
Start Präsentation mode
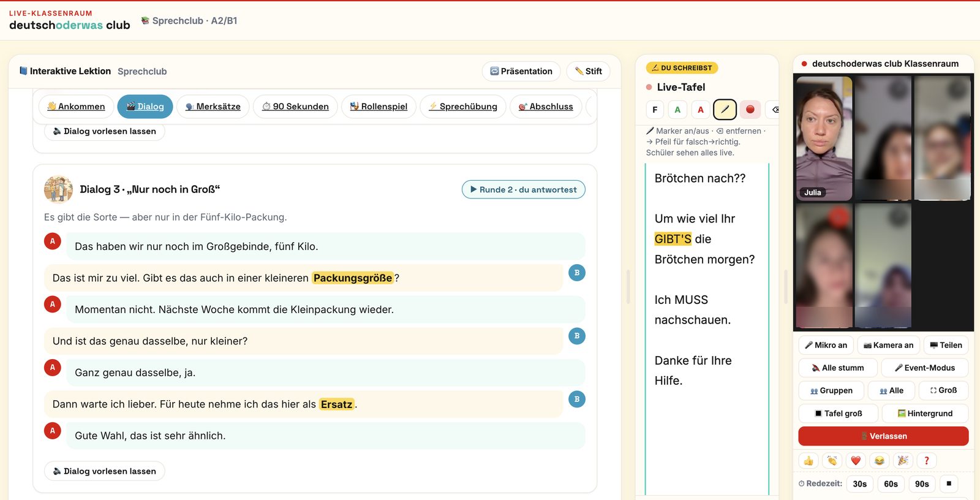click(521, 71)
